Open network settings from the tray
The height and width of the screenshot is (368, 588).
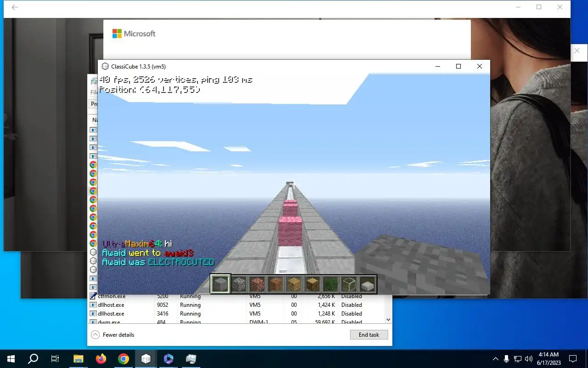518,359
